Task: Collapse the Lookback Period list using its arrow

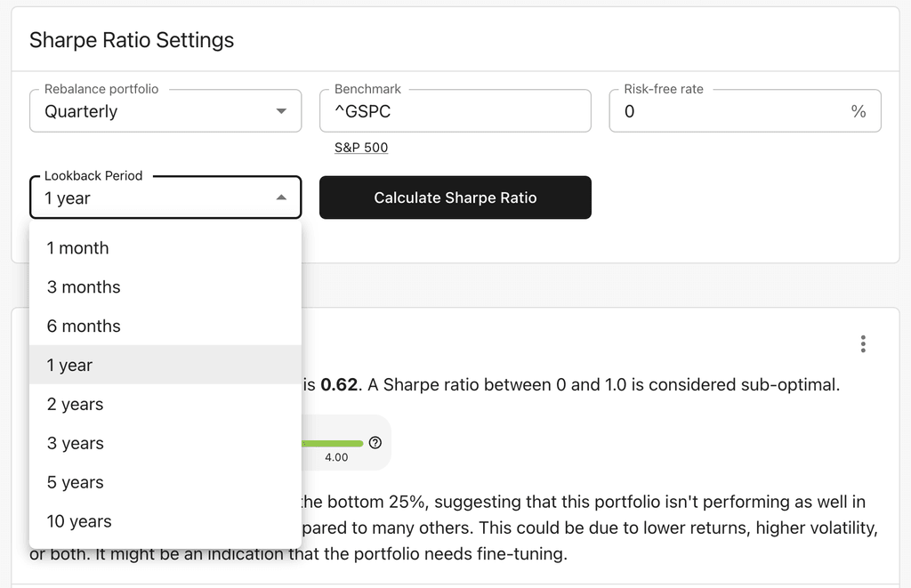Action: click(x=281, y=198)
